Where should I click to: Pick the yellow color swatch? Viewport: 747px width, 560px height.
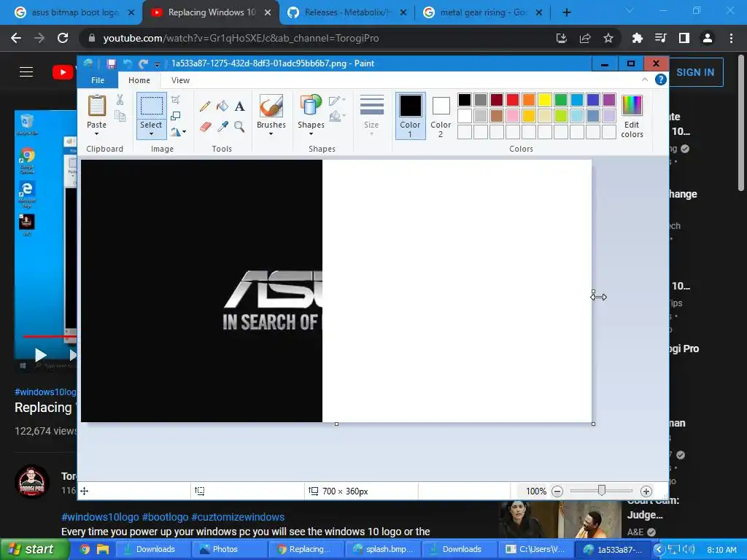coord(544,99)
